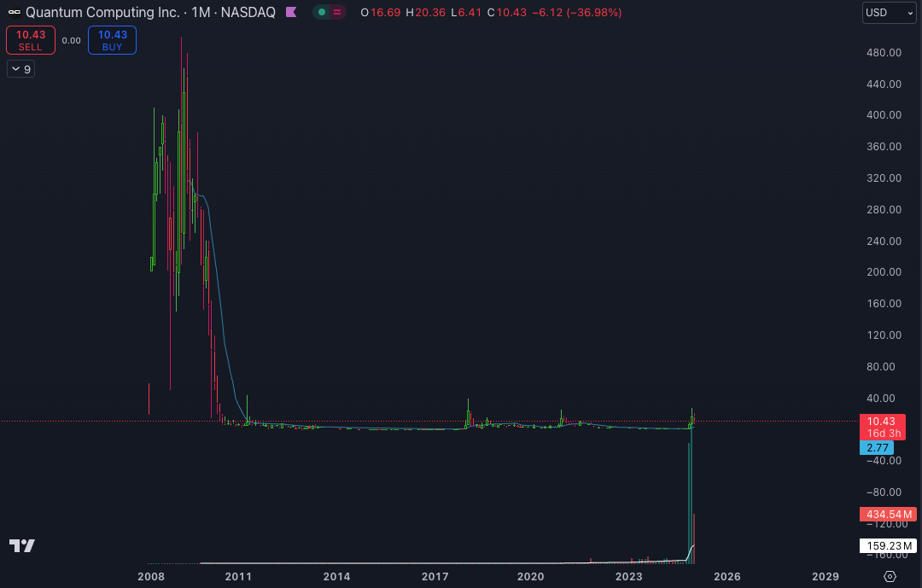Screen dimensions: 922x588
Task: Click the −40.00 price scale label
Action: coord(884,460)
